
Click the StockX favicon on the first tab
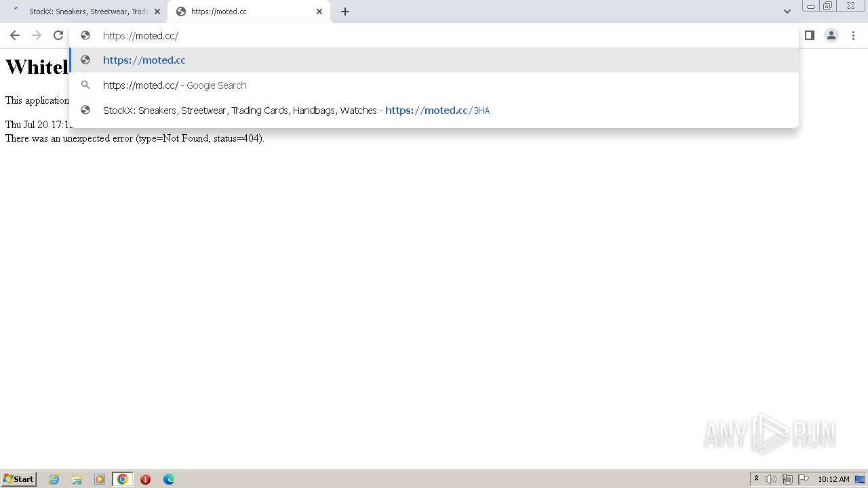click(17, 11)
